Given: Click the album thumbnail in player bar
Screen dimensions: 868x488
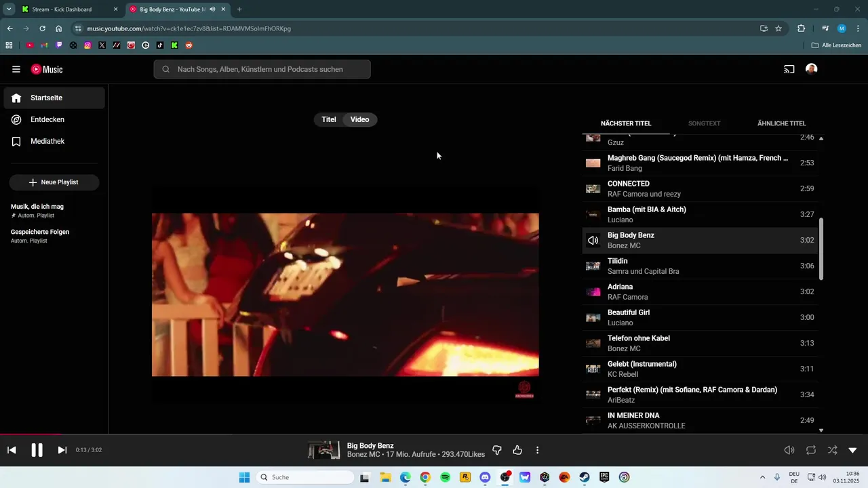Looking at the screenshot, I should click(324, 450).
